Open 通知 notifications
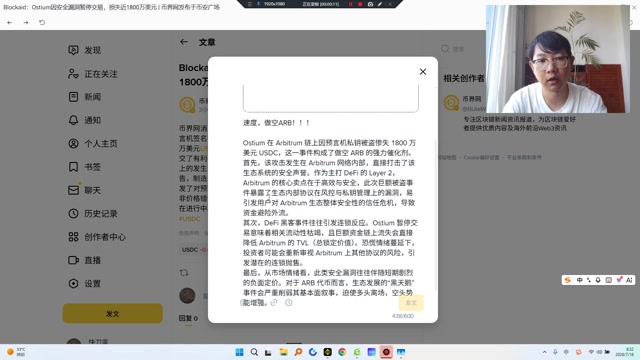 84,120
